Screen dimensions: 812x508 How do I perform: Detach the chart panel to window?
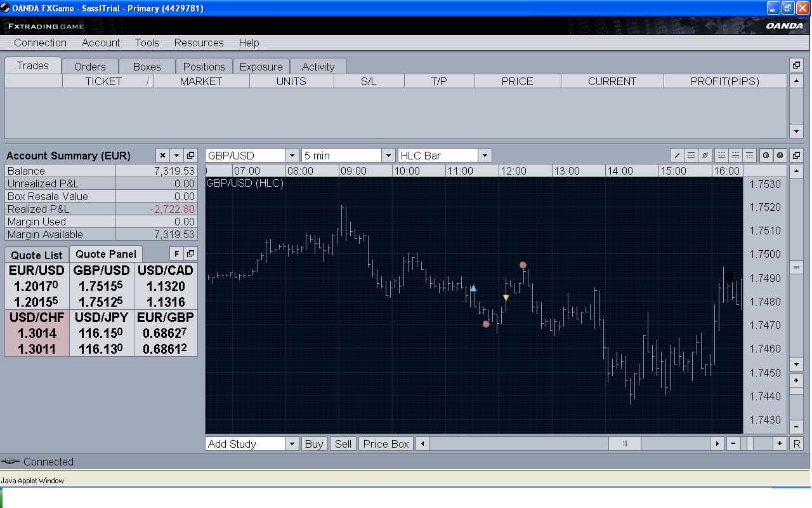click(x=797, y=156)
